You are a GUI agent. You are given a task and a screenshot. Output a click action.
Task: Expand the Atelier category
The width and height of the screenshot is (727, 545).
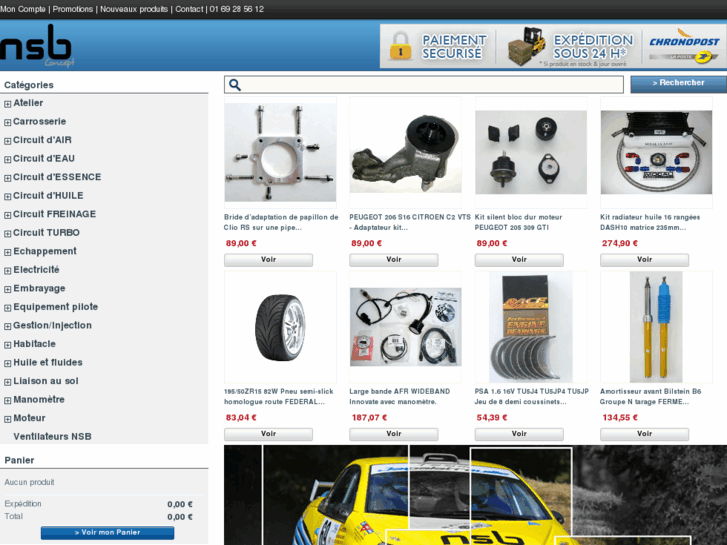7,104
